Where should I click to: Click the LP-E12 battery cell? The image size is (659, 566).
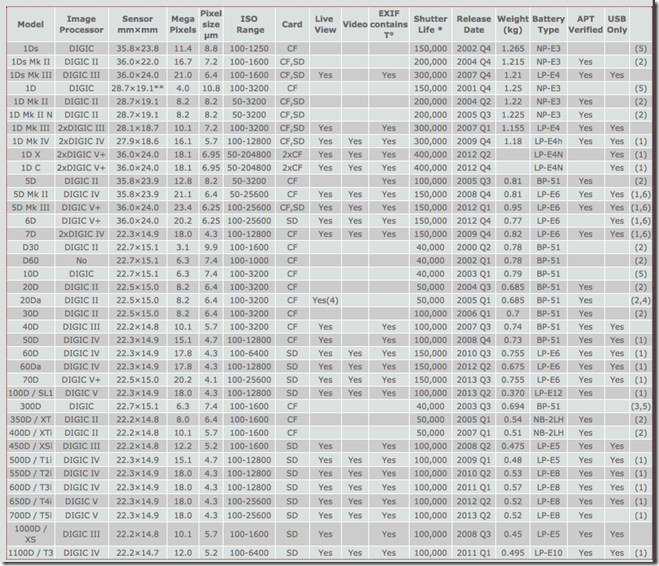(x=548, y=393)
